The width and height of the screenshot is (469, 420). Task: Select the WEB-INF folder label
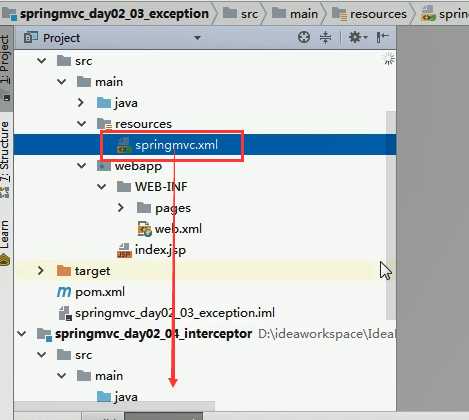tap(161, 187)
